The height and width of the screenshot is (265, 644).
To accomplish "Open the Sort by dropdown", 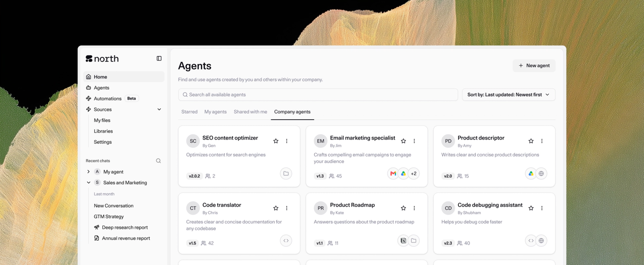I will (x=508, y=95).
